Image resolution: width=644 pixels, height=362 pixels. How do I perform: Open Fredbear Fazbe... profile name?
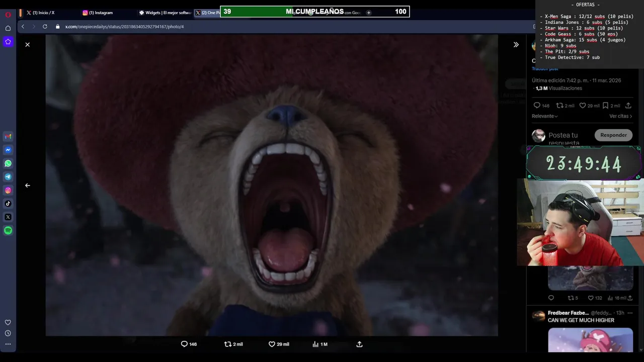pyautogui.click(x=568, y=313)
